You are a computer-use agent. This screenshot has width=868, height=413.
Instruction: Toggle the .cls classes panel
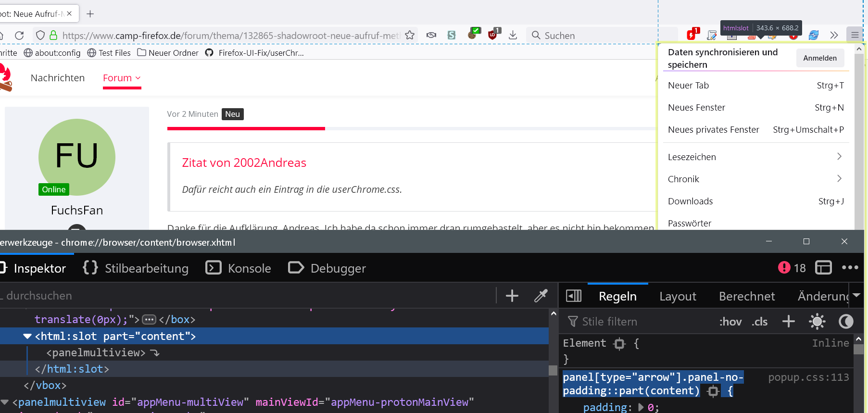(x=760, y=322)
